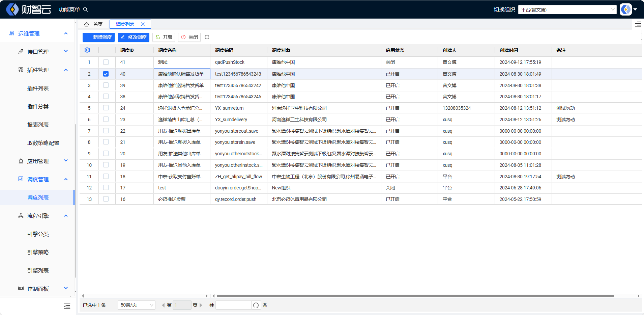
Task: Open the 切换组织 organization dropdown
Action: pyautogui.click(x=567, y=9)
